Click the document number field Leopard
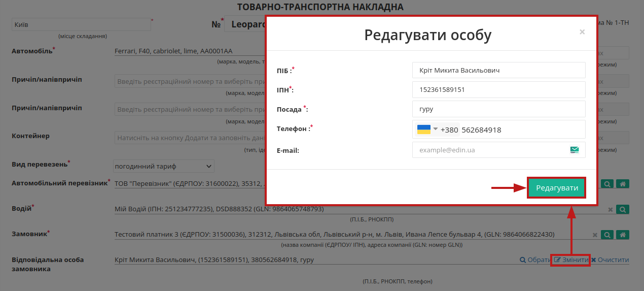This screenshot has height=291, width=644. (245, 24)
